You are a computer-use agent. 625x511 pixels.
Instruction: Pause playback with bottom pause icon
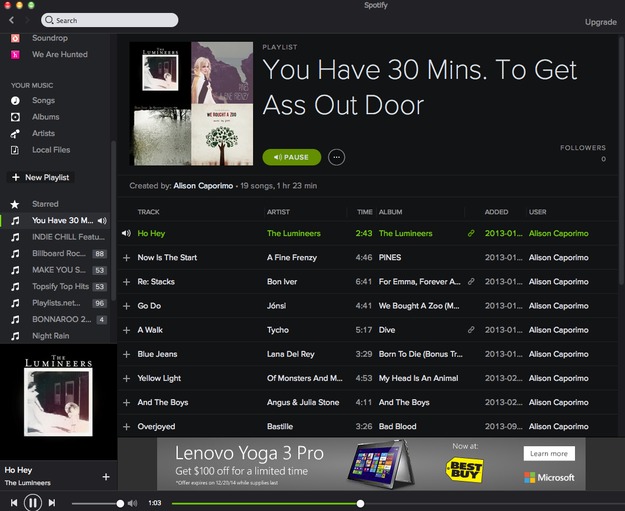click(x=33, y=502)
